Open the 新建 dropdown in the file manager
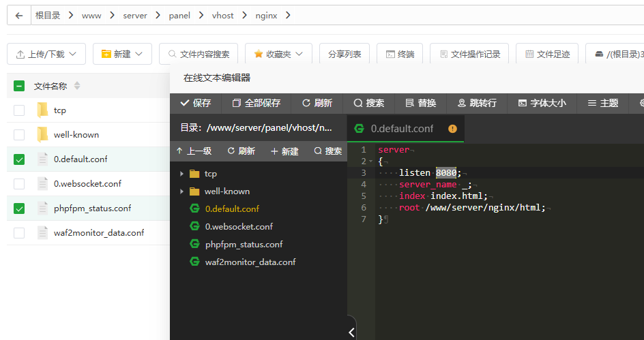 (x=122, y=54)
